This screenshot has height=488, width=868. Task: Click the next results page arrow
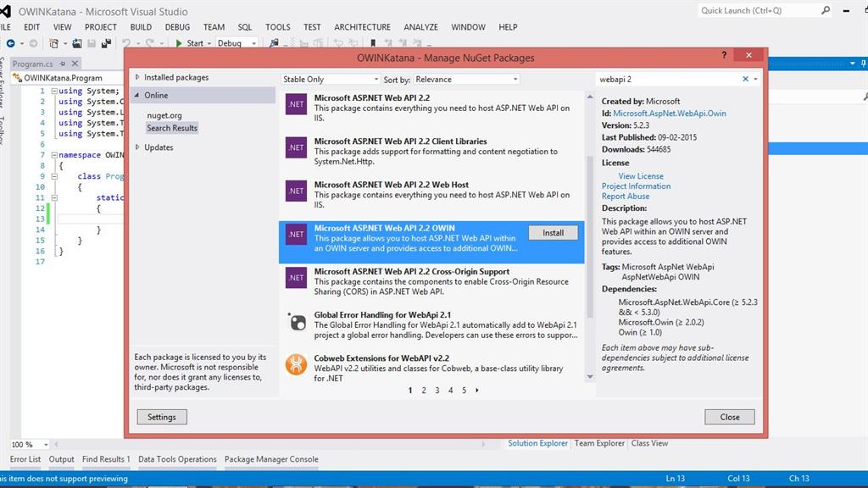tap(477, 390)
